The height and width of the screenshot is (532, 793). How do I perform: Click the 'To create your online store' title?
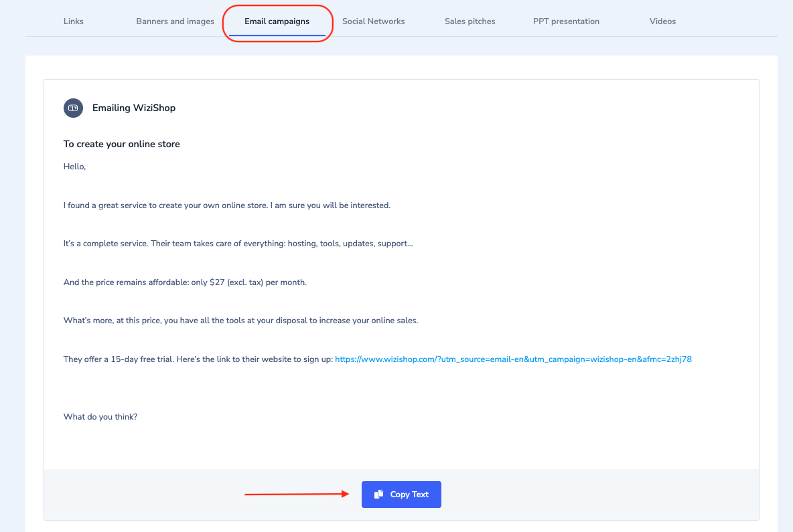[121, 144]
